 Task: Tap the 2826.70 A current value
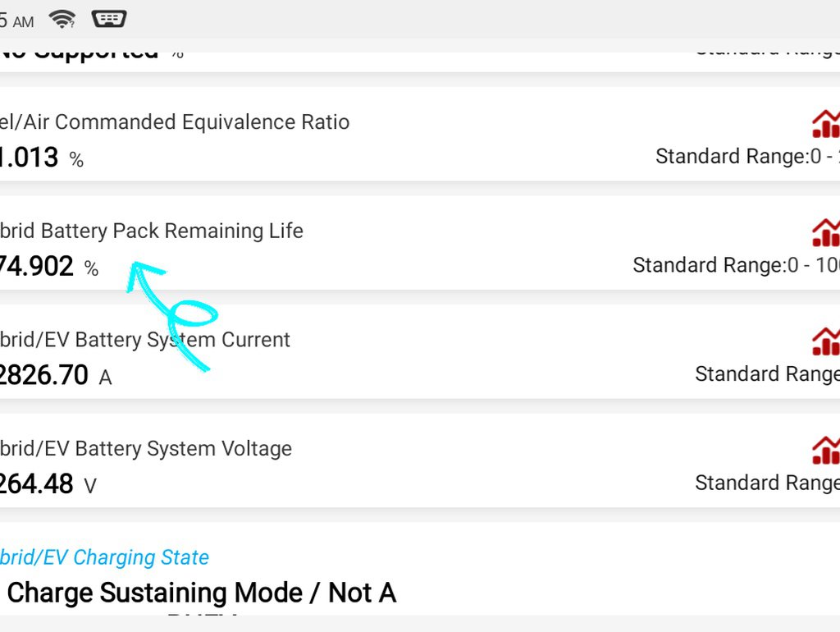click(56, 375)
